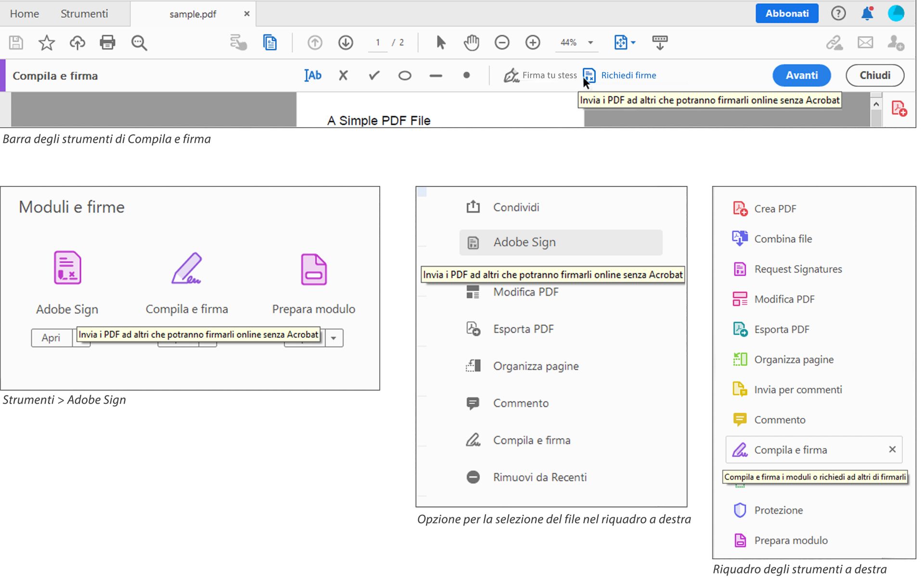Open the notifications bell
The width and height of the screenshot is (924, 588).
click(867, 13)
